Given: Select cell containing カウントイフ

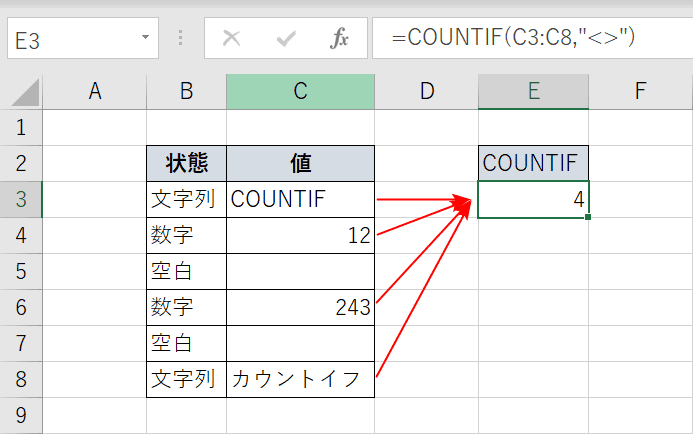Looking at the screenshot, I should 300,380.
